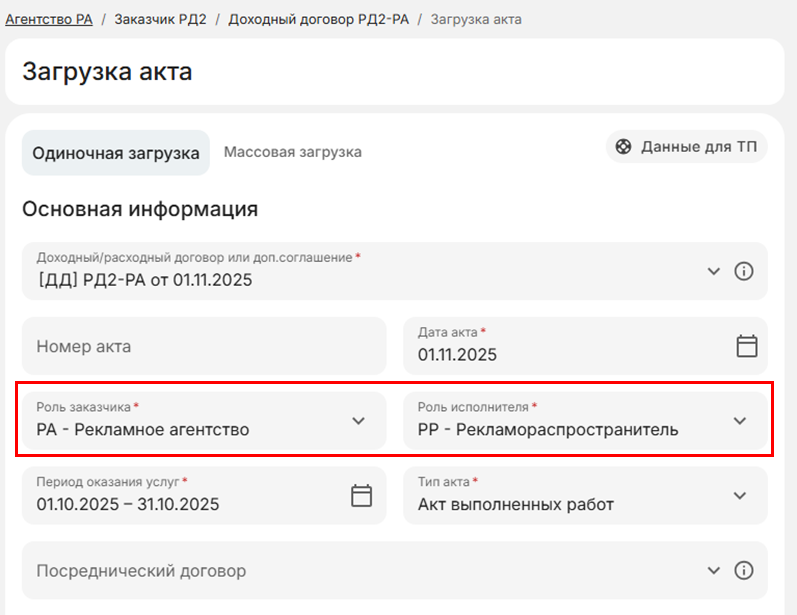
Task: Expand the Доходный/расходный договор dropdown
Action: pos(713,271)
